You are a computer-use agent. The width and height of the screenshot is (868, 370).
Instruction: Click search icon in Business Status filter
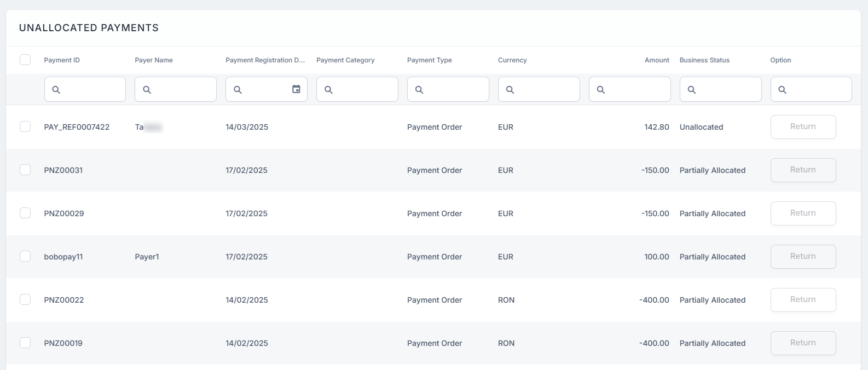(692, 90)
